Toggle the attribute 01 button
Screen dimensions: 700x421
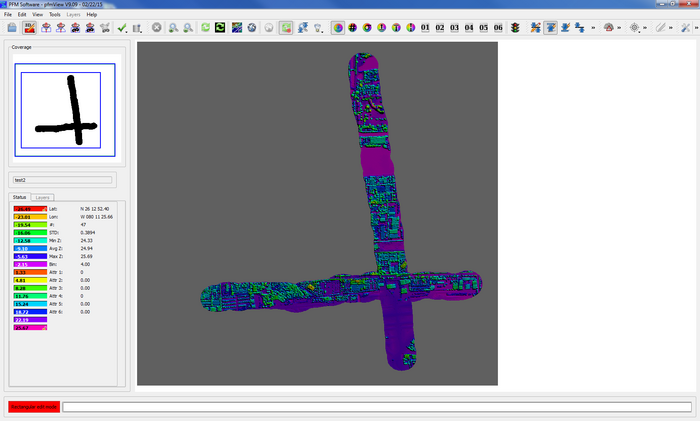coord(425,28)
